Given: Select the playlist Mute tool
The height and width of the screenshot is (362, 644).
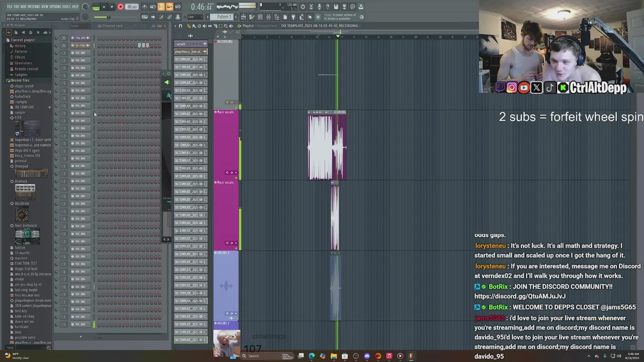Looking at the screenshot, I should coord(204,26).
